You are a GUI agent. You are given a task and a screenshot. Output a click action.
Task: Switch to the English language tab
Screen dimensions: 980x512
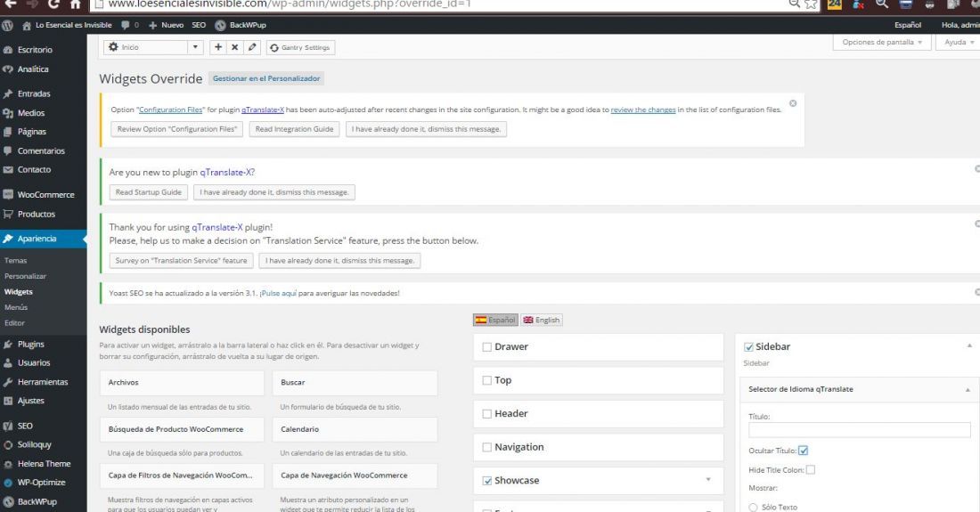pyautogui.click(x=542, y=320)
